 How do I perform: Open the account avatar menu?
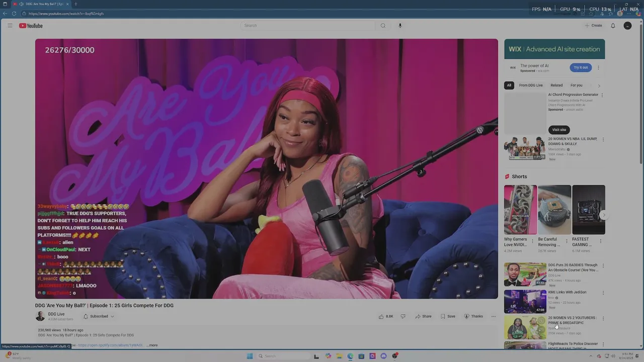tap(627, 26)
